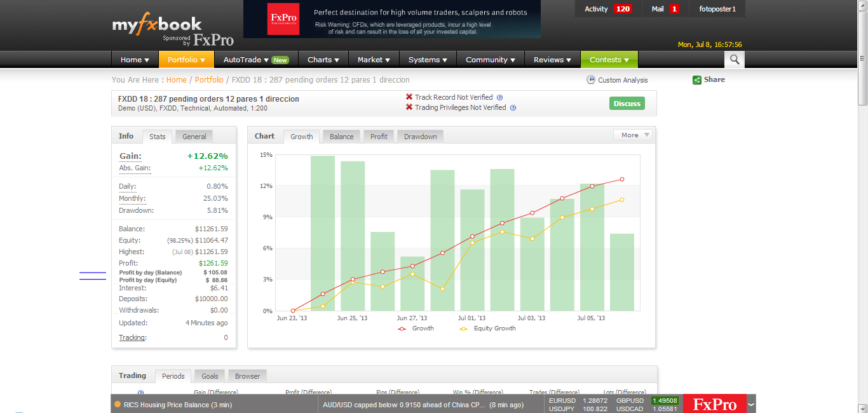This screenshot has height=413, width=868.
Task: Follow the Portfolio breadcrumb link
Action: (209, 80)
